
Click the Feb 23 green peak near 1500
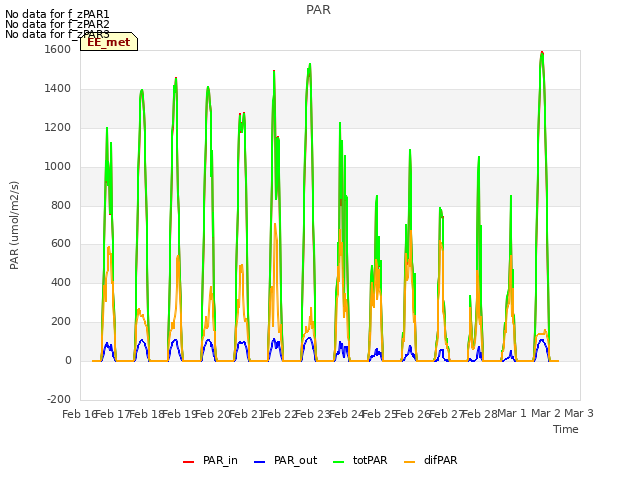(310, 65)
